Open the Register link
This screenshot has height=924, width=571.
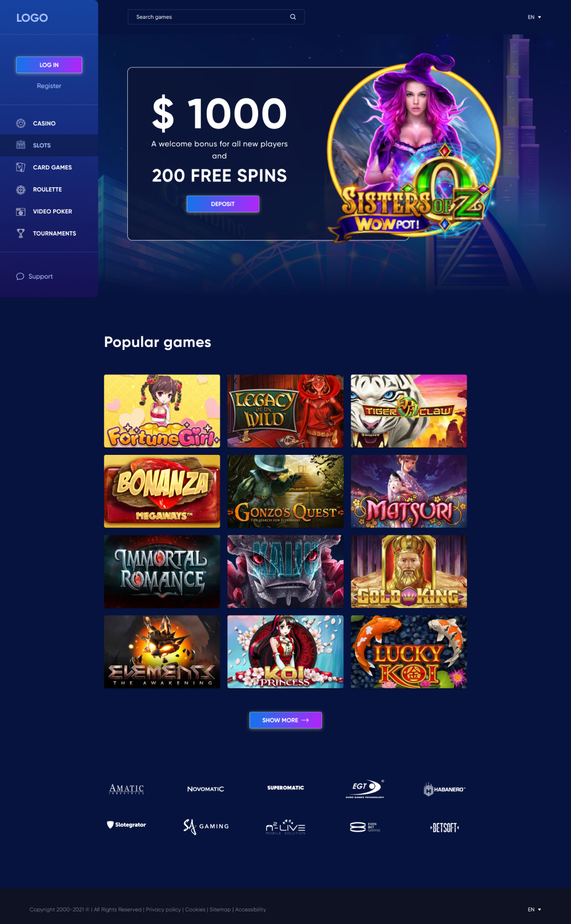49,86
